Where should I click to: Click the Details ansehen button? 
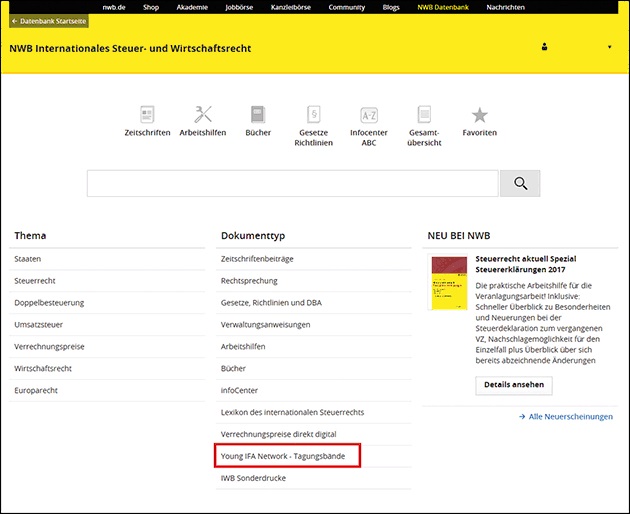coord(513,385)
